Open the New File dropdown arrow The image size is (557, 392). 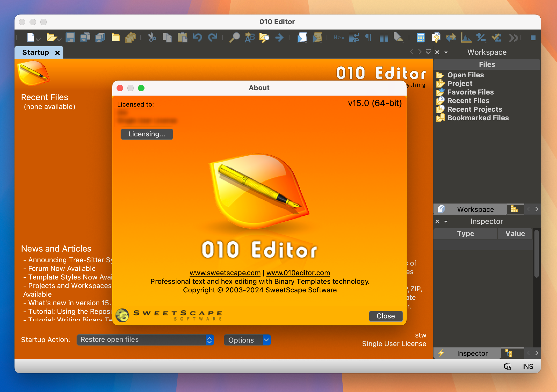(38, 39)
